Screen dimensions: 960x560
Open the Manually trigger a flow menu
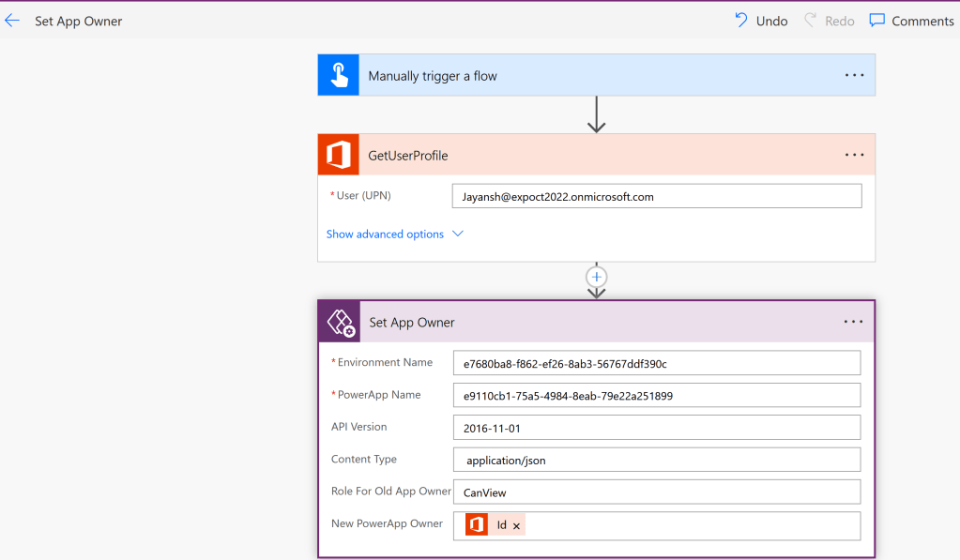854,75
